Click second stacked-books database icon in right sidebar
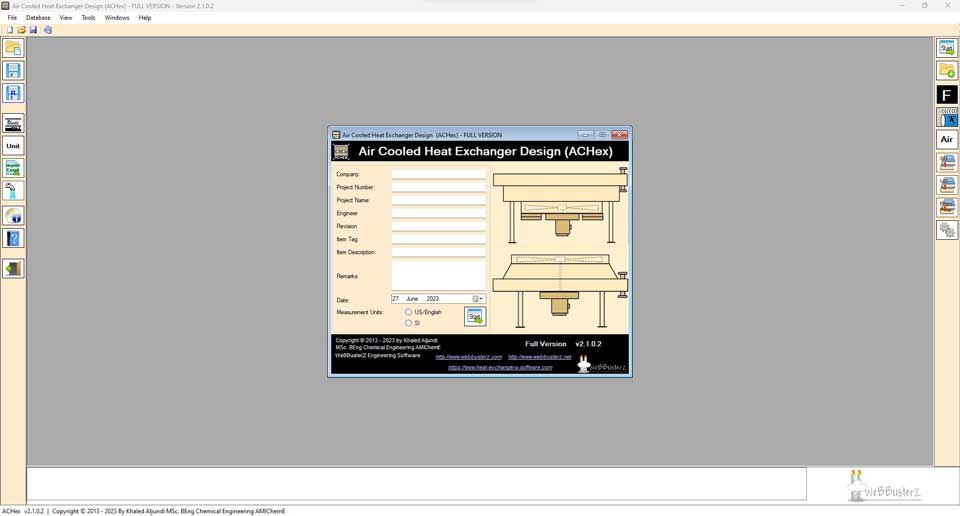This screenshot has height=516, width=960. [947, 185]
